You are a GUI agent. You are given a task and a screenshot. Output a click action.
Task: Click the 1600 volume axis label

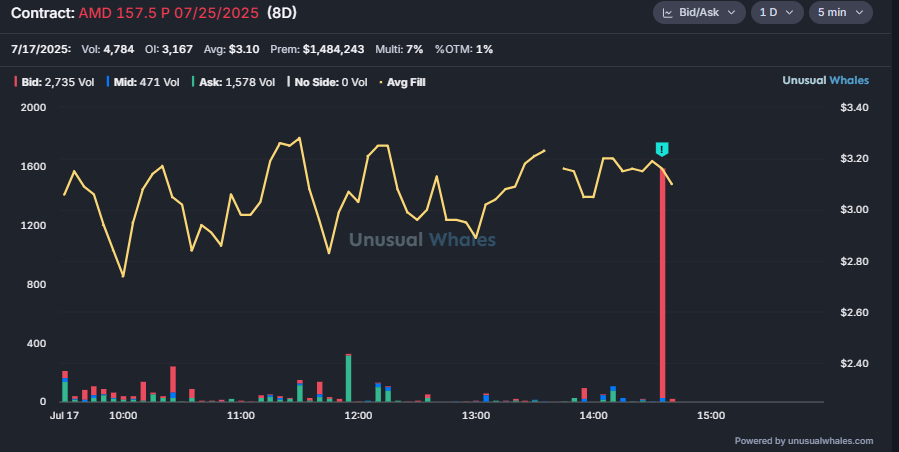click(33, 166)
